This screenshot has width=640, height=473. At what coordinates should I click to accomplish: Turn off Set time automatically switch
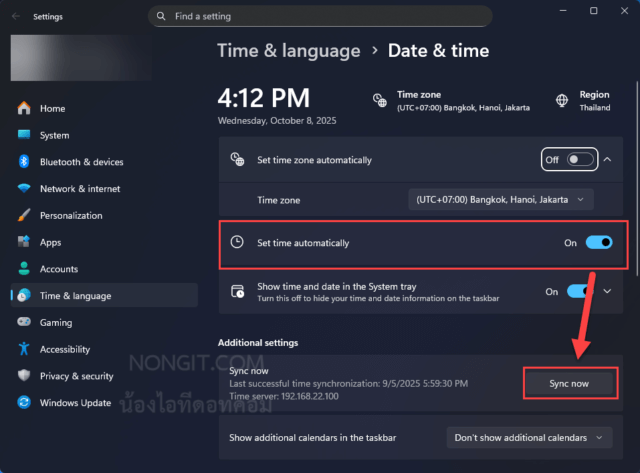599,242
